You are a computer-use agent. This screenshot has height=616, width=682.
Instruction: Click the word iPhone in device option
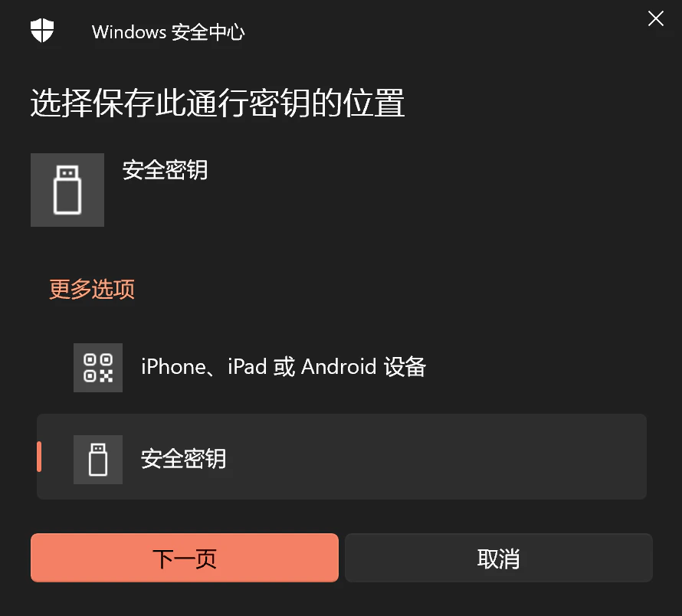point(173,367)
